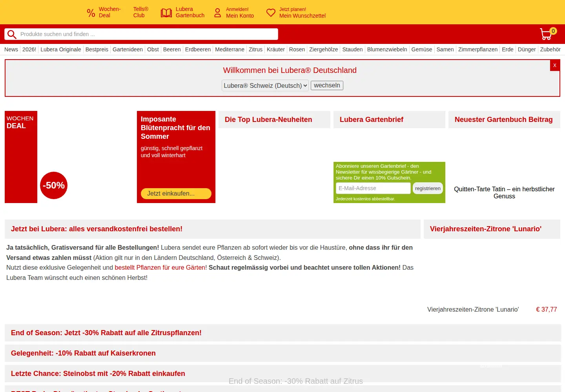Open the Kräuter category
565x392 pixels.
click(x=276, y=49)
